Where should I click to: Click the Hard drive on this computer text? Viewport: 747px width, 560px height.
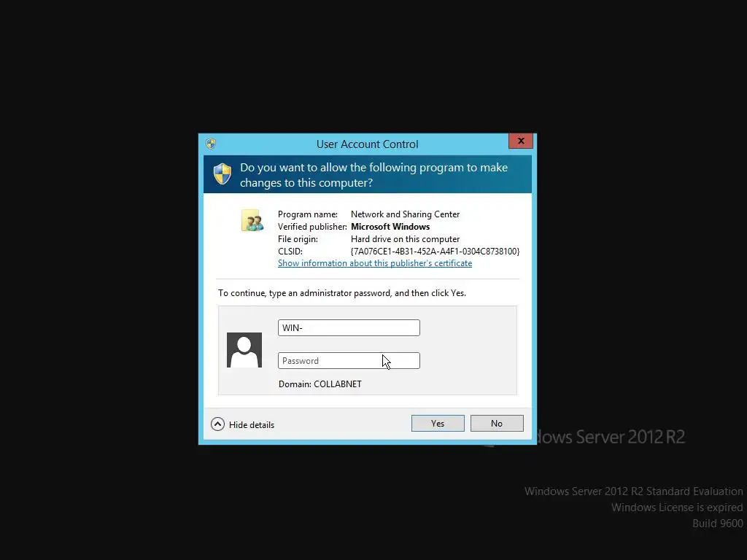point(405,239)
